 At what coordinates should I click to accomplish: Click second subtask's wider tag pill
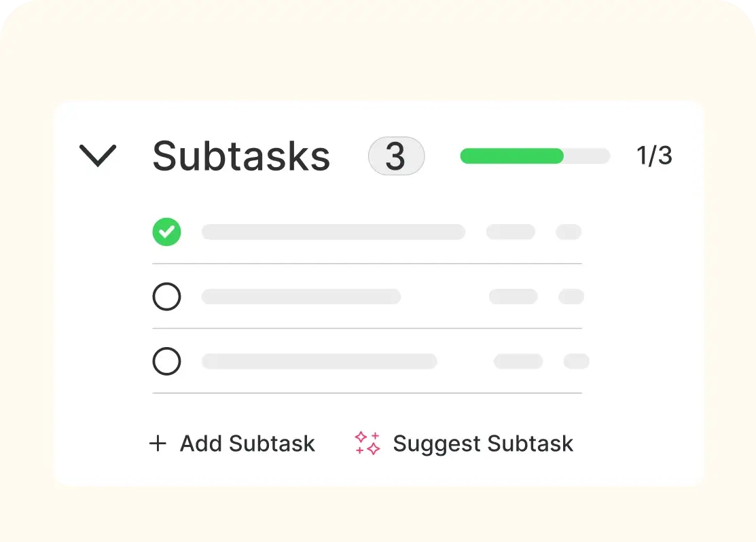click(x=513, y=297)
